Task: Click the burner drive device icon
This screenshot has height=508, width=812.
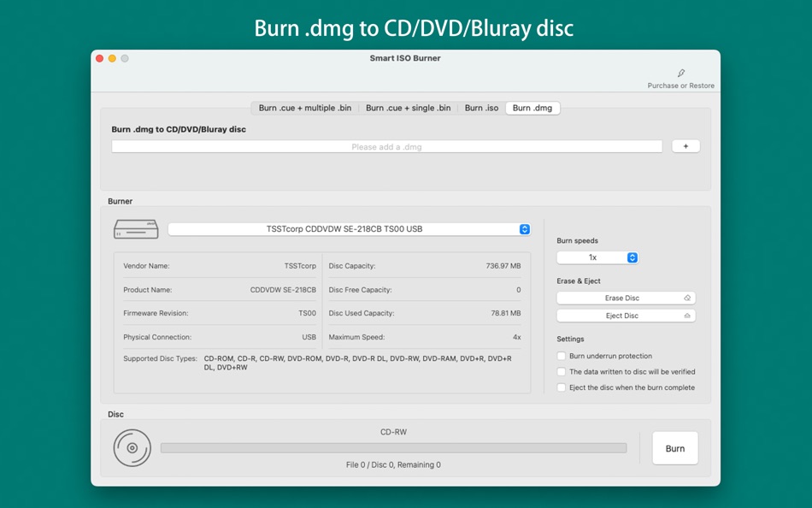Action: click(136, 229)
